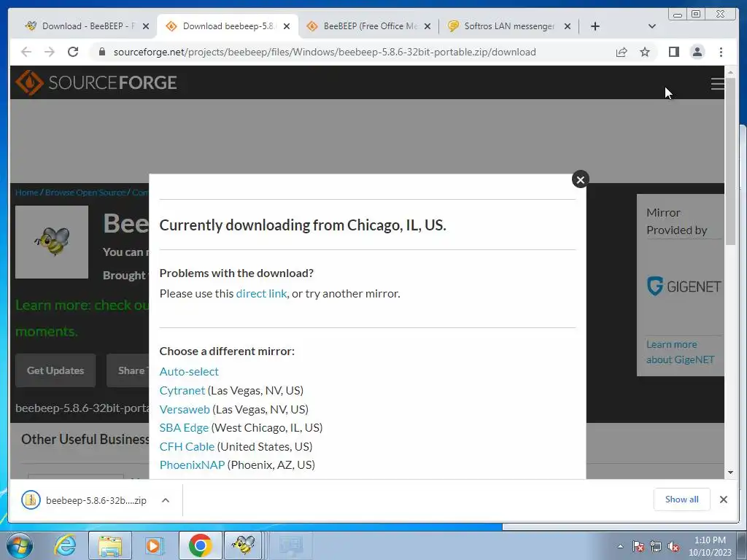Image resolution: width=747 pixels, height=560 pixels.
Task: Open the Chrome profile menu
Action: coord(697,52)
